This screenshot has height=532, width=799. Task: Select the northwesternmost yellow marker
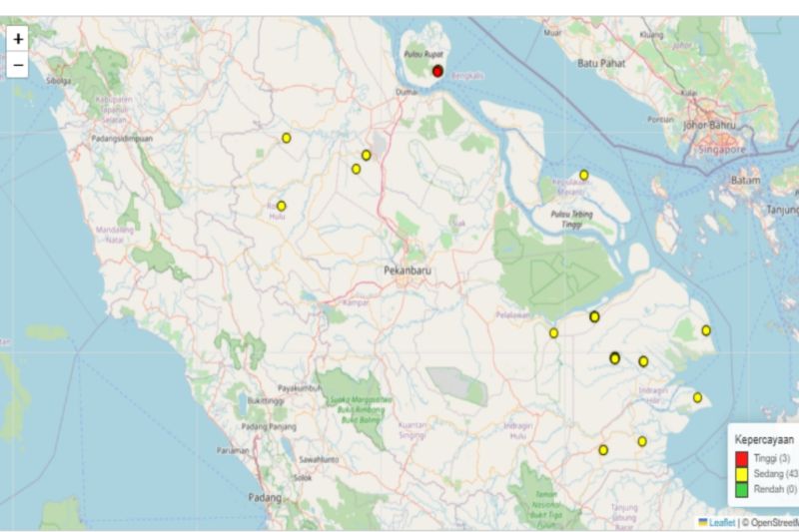click(x=286, y=138)
